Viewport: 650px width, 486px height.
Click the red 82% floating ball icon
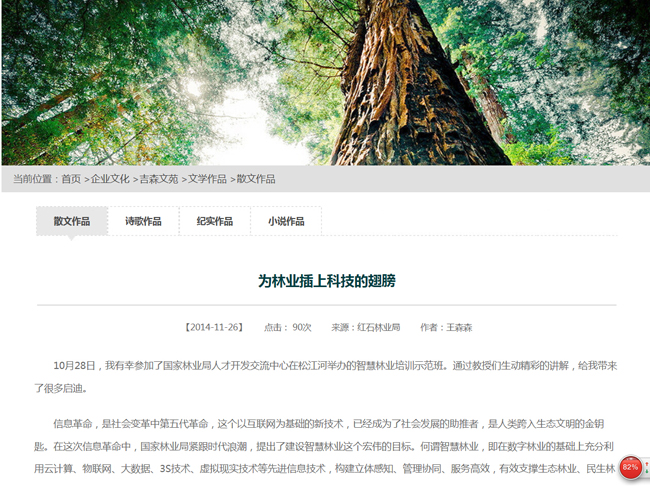630,468
